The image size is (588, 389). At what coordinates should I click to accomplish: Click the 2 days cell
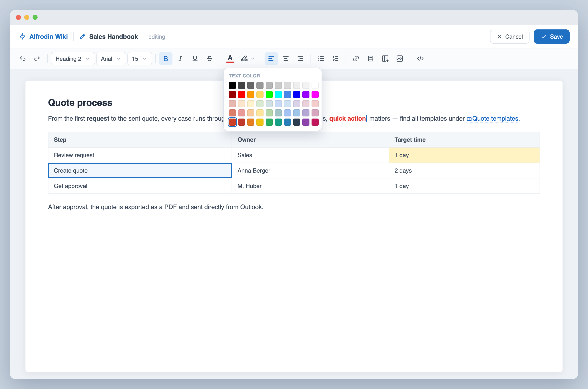(x=464, y=171)
